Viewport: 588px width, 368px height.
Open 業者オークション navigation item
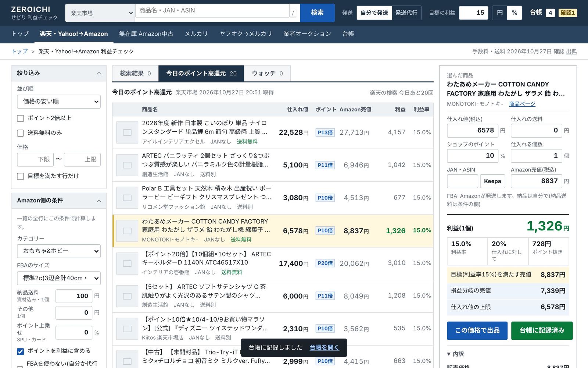307,34
